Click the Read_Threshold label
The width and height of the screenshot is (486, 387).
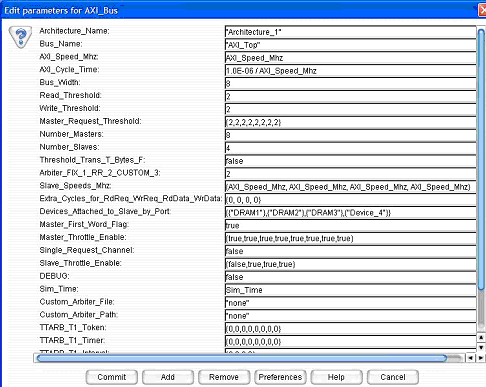(70, 96)
